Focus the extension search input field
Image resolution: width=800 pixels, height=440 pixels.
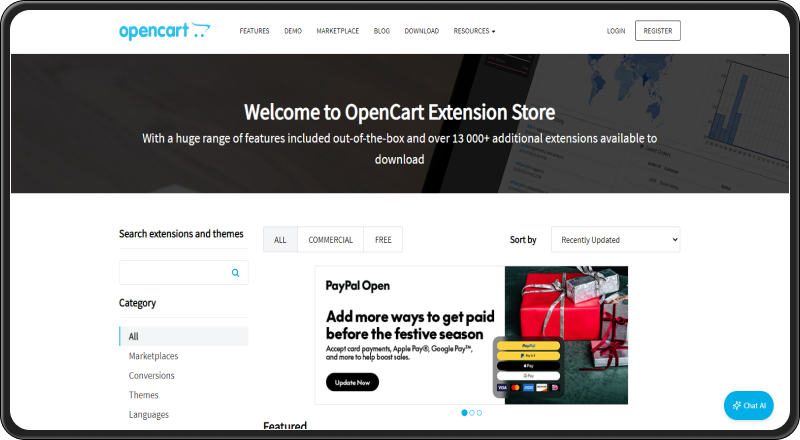(175, 273)
